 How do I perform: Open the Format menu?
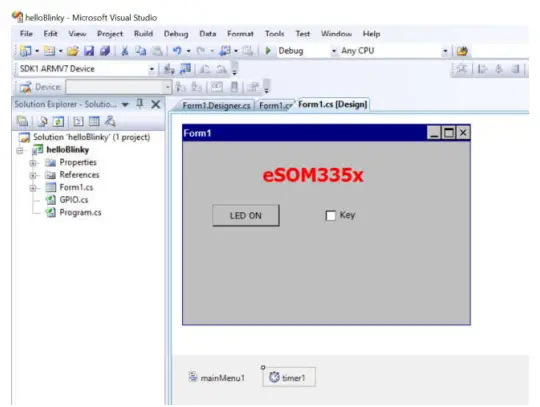point(240,34)
